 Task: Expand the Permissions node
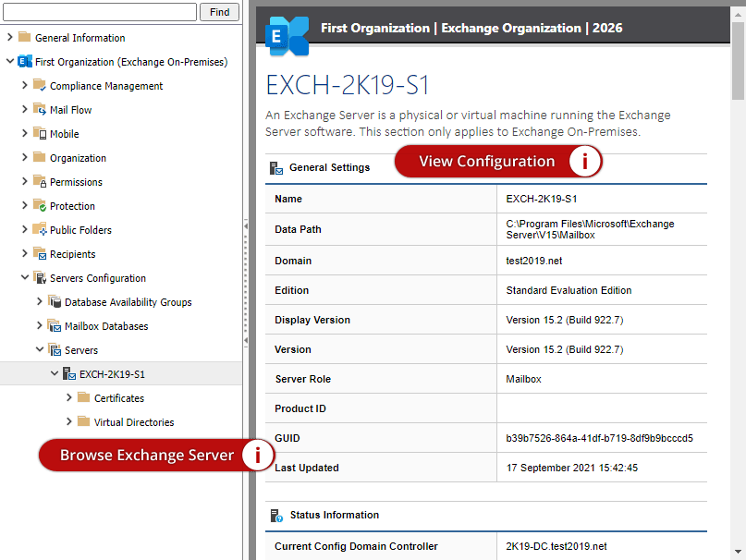click(25, 181)
